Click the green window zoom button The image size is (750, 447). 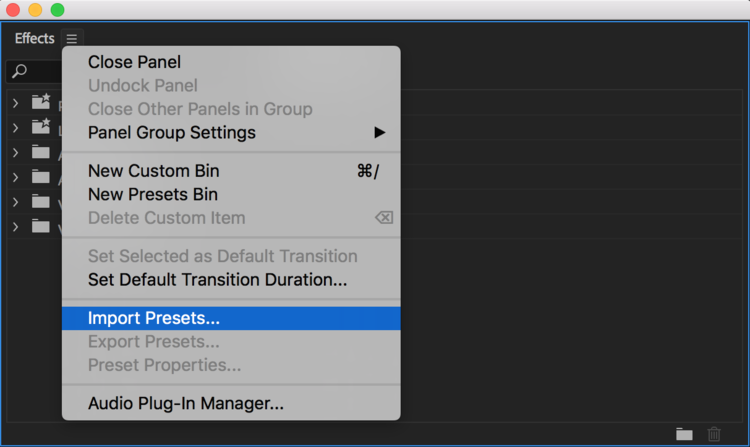tap(57, 10)
